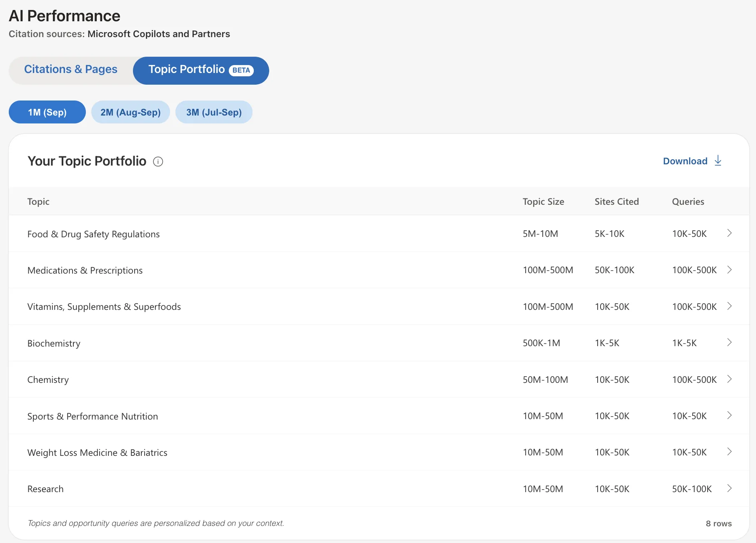Image resolution: width=756 pixels, height=543 pixels.
Task: Click the download arrow icon
Action: click(x=718, y=161)
